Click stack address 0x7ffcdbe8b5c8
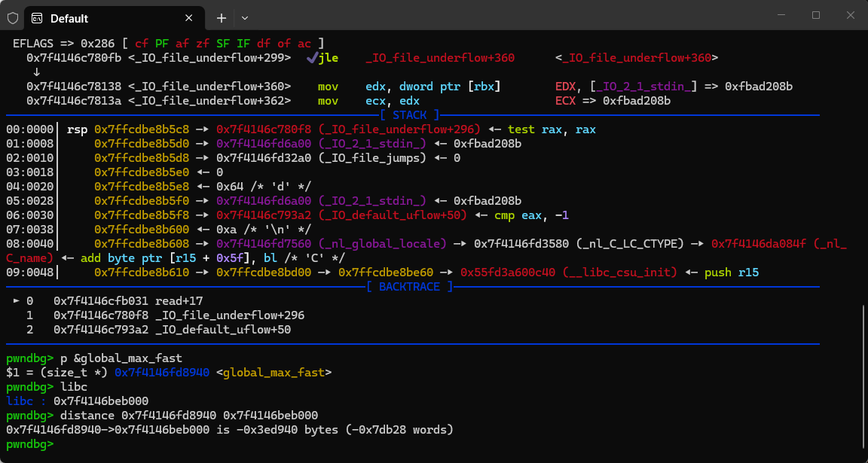Screen dimensions: 868x463 point(142,129)
